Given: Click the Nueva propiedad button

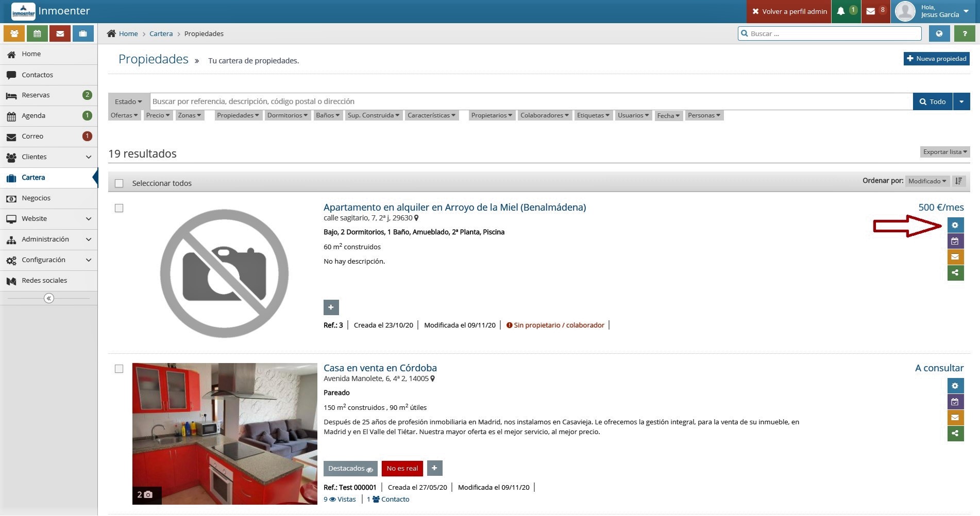Looking at the screenshot, I should (x=936, y=59).
